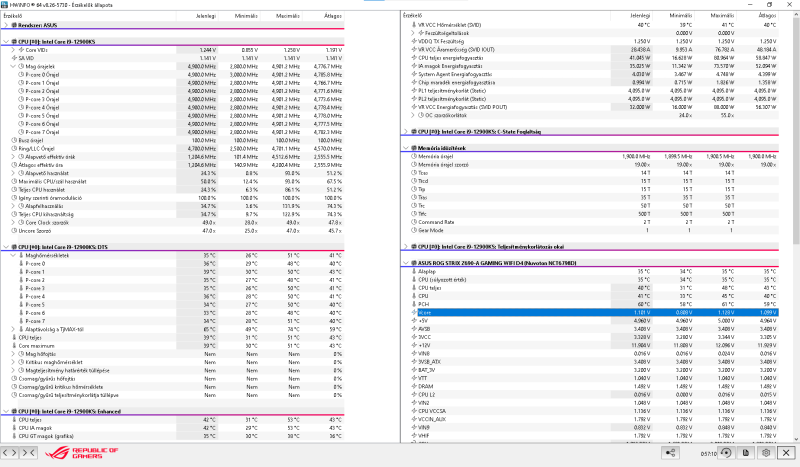Click the shrink-columns arrows button in bottom toolbar
Viewport: 800px width, 467px height.
pos(29,453)
